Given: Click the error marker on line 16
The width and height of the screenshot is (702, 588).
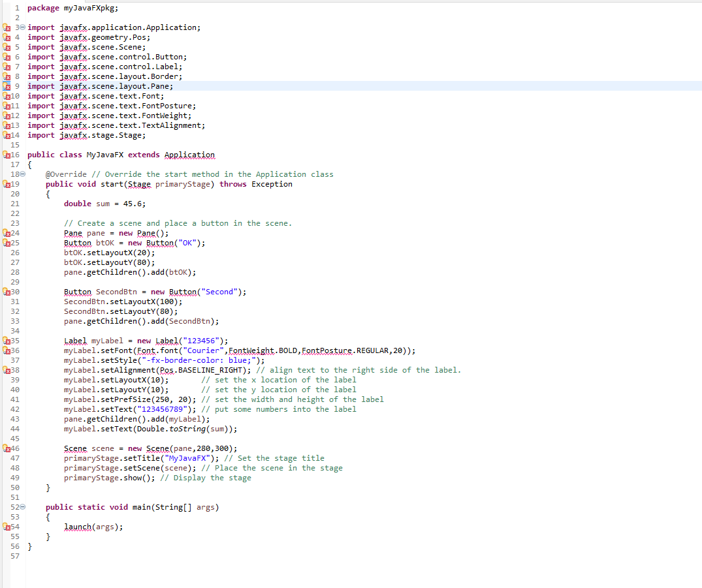Looking at the screenshot, I should [x=7, y=155].
